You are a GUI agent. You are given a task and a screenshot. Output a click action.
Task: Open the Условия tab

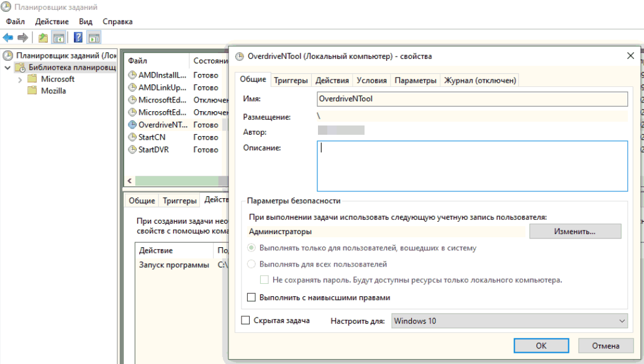(372, 81)
